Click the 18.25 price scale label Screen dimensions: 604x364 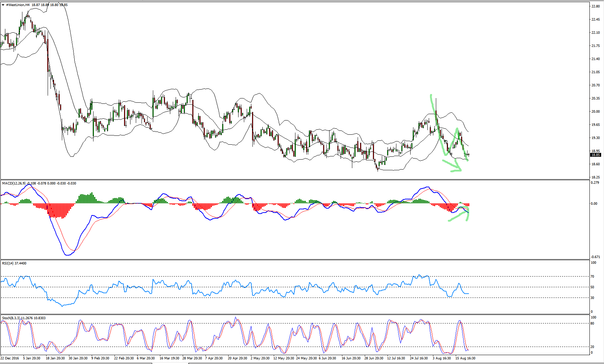[595, 177]
